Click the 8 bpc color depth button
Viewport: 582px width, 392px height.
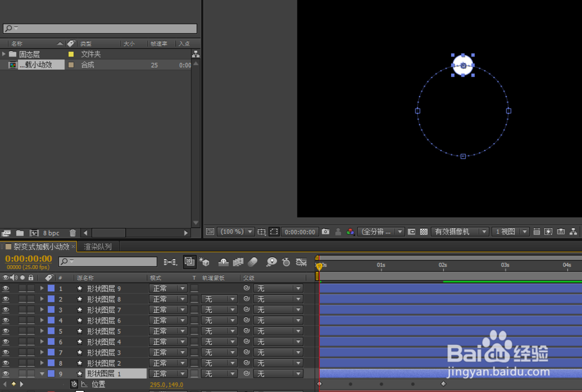click(x=51, y=233)
